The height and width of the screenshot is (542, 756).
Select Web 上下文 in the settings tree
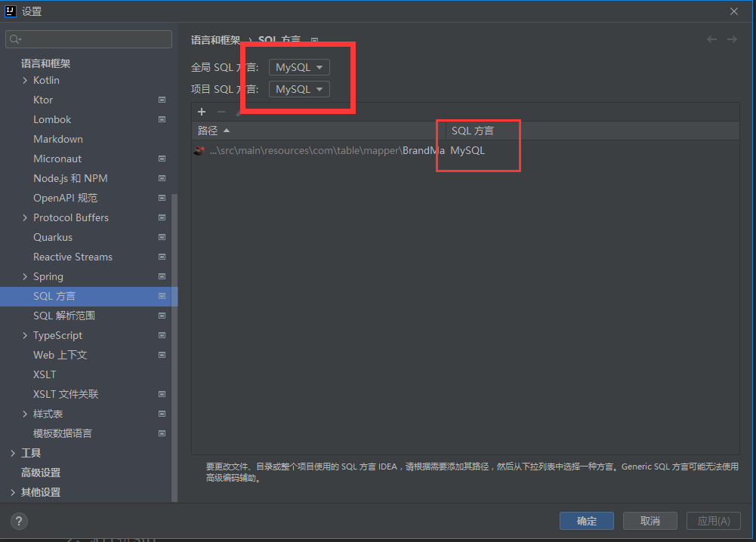60,355
